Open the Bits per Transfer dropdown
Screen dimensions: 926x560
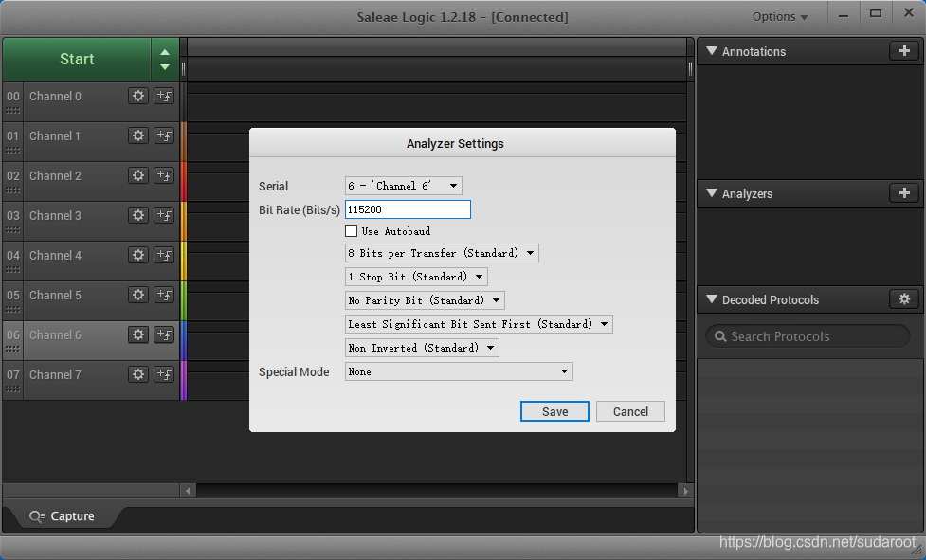click(x=442, y=253)
